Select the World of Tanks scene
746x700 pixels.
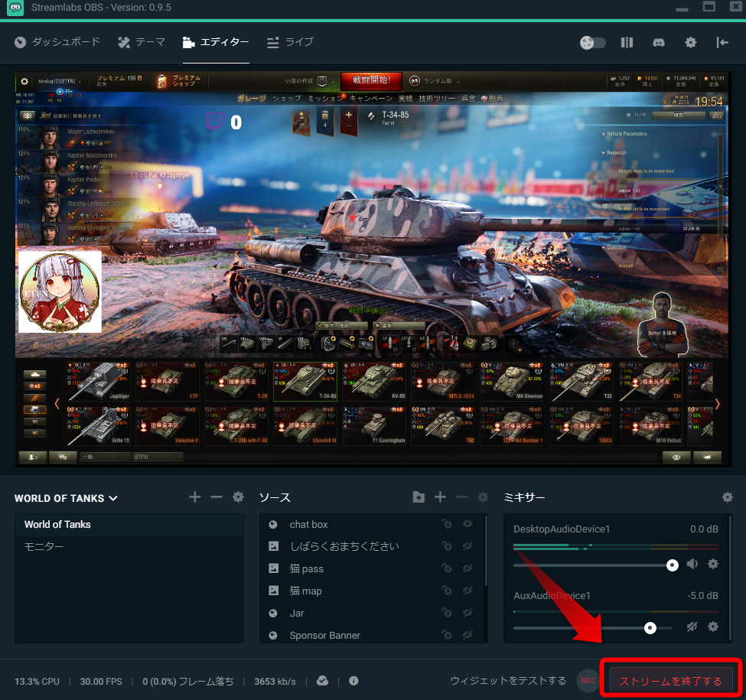point(129,525)
